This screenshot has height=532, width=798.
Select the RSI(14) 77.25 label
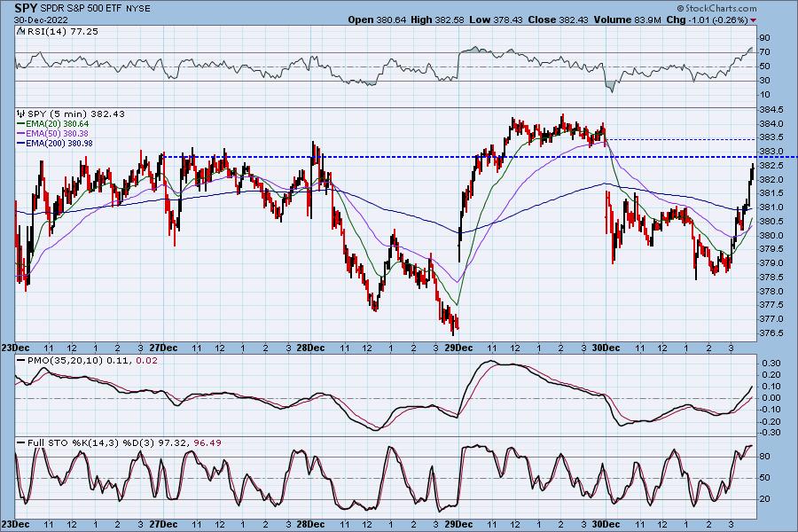(x=61, y=32)
